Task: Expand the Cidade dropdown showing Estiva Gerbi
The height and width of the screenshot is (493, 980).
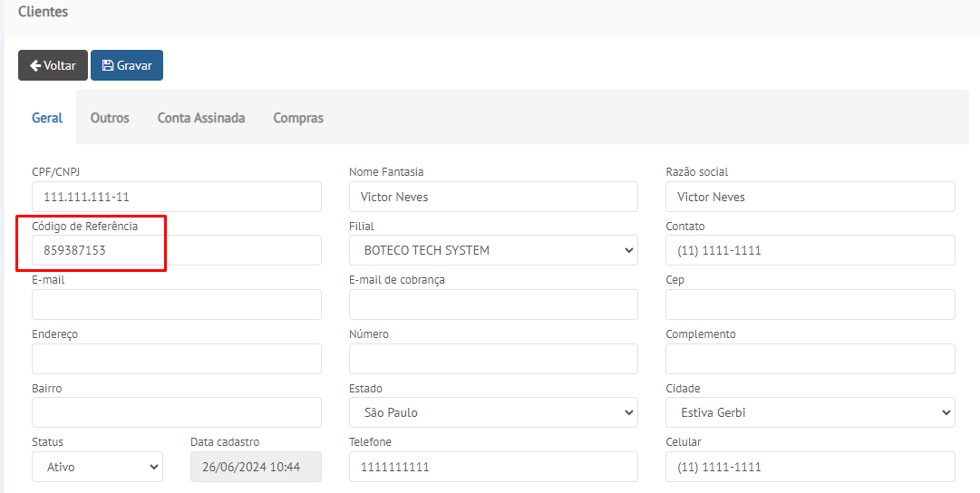Action: (810, 412)
